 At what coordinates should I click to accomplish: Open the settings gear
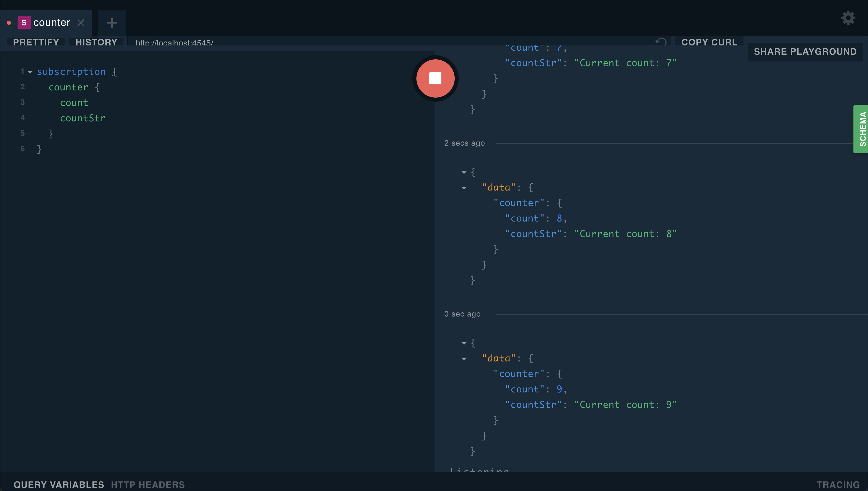point(848,18)
